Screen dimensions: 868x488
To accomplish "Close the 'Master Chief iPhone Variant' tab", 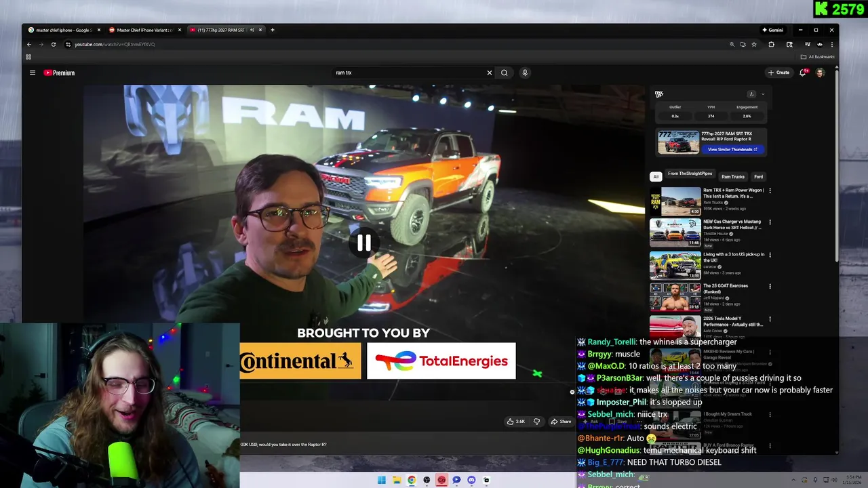I will 180,30.
